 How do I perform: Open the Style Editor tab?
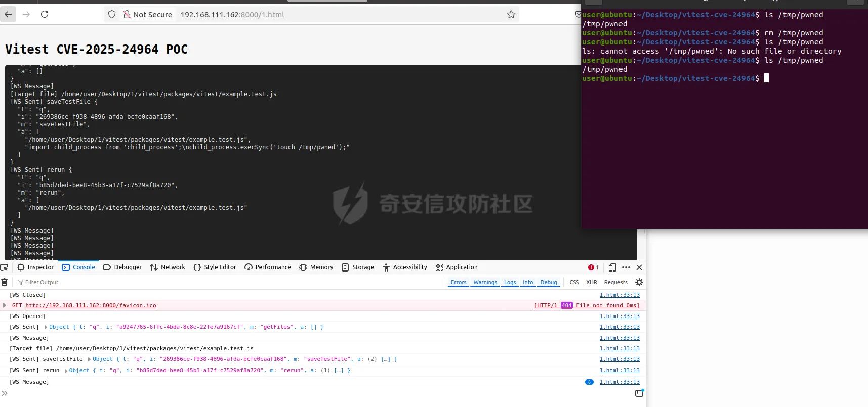(x=215, y=267)
